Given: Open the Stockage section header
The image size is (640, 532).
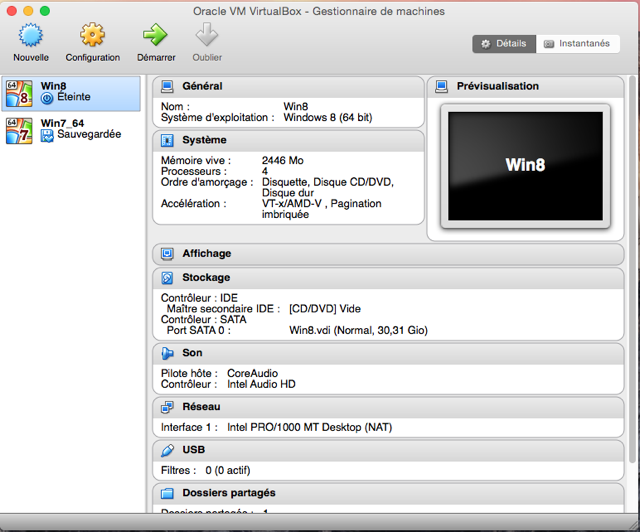Looking at the screenshot, I should click(x=388, y=278).
